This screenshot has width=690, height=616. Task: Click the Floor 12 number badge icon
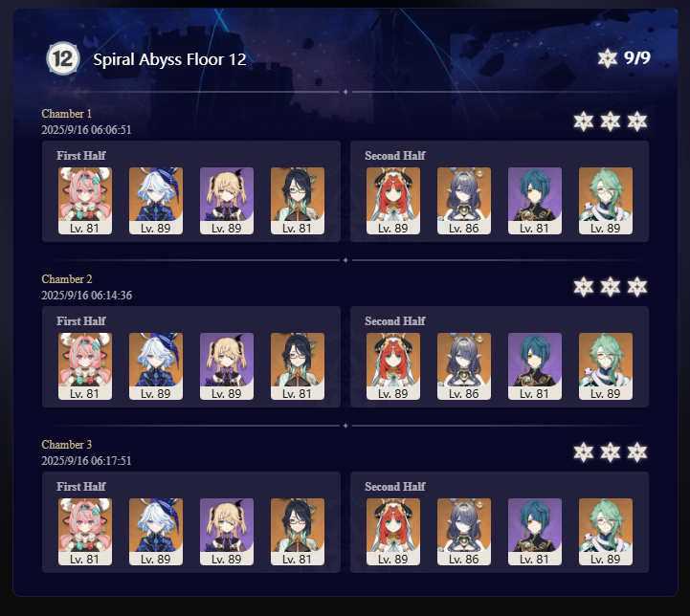pyautogui.click(x=63, y=58)
